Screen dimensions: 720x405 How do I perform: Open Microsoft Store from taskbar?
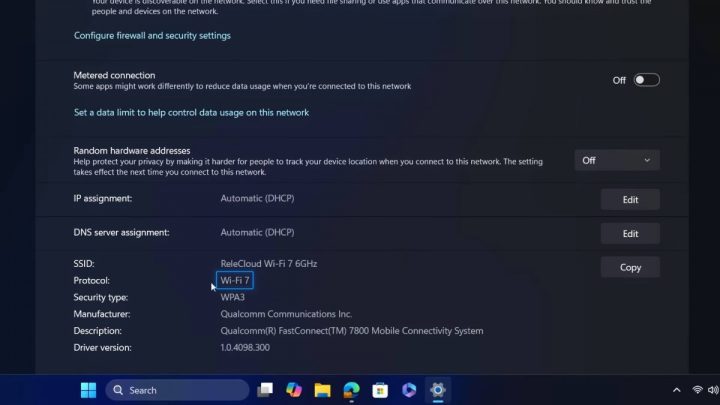(380, 390)
